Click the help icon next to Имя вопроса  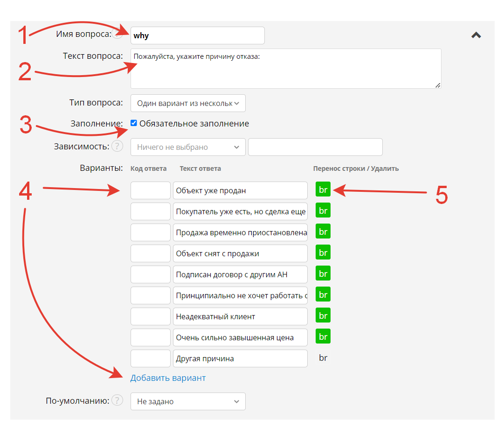click(x=118, y=35)
